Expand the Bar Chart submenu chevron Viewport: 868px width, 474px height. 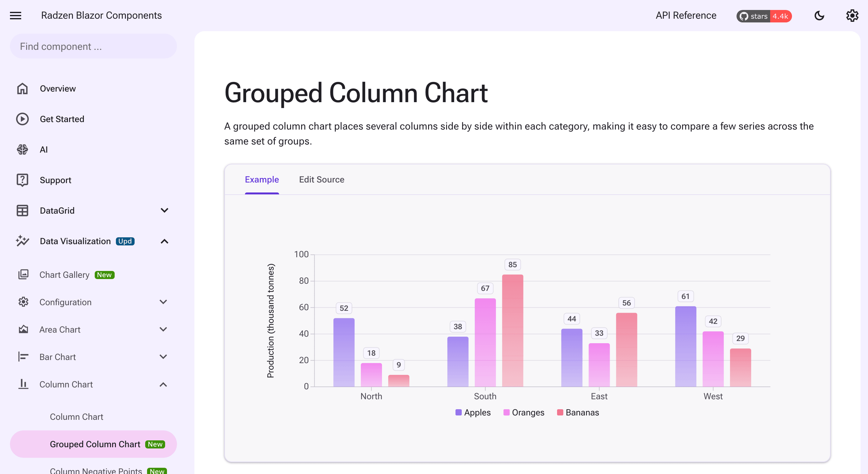164,356
